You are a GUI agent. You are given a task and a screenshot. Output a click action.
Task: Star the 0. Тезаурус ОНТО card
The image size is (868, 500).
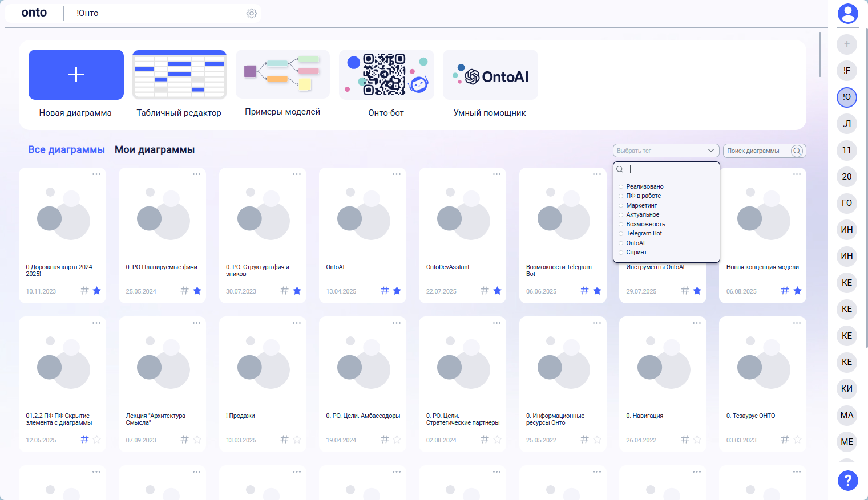[798, 440]
